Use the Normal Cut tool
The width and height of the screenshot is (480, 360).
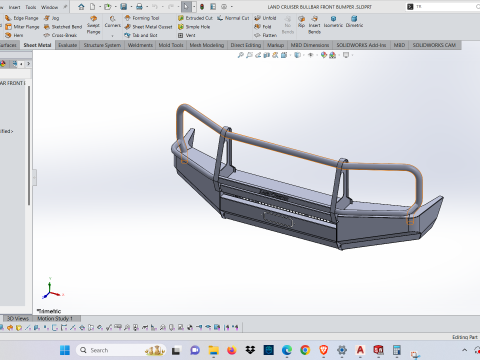[233, 18]
